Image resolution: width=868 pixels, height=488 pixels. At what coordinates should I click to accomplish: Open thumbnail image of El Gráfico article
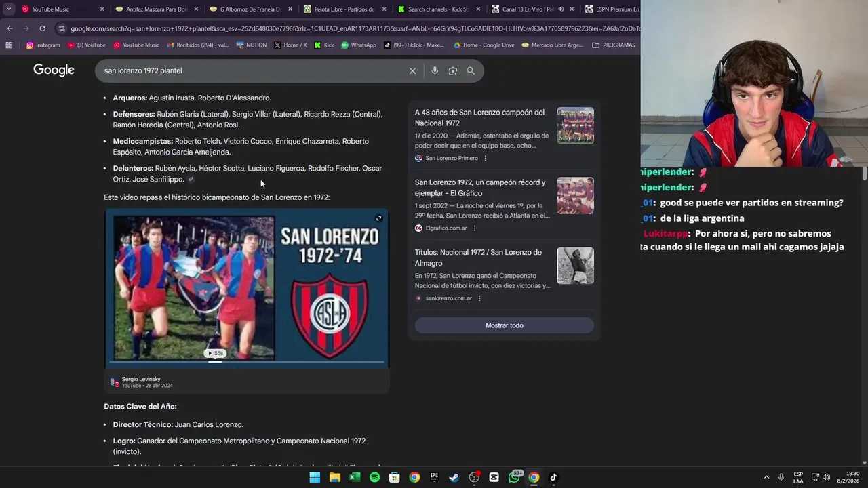point(575,196)
